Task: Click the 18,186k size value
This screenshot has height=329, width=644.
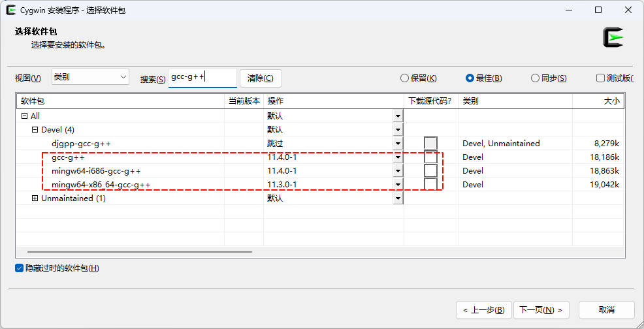Action: click(x=605, y=157)
